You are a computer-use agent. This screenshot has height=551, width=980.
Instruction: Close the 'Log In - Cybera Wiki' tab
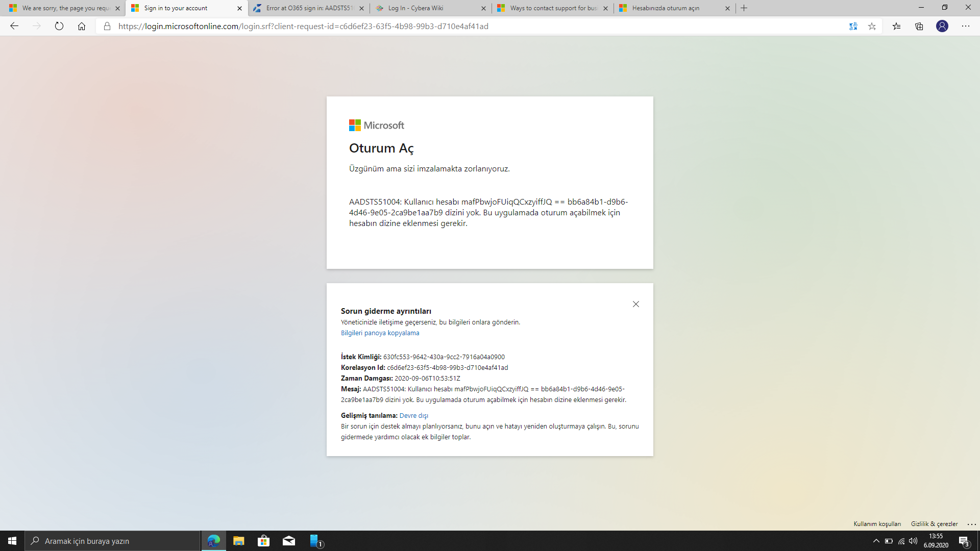484,8
